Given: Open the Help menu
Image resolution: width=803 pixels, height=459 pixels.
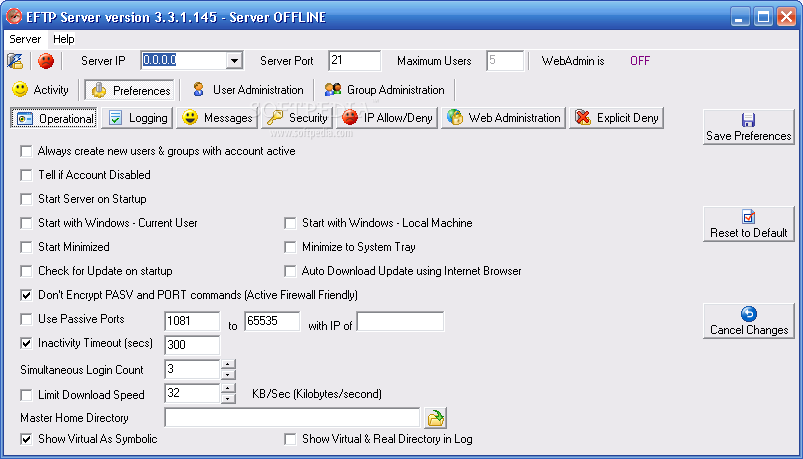Looking at the screenshot, I should point(64,39).
